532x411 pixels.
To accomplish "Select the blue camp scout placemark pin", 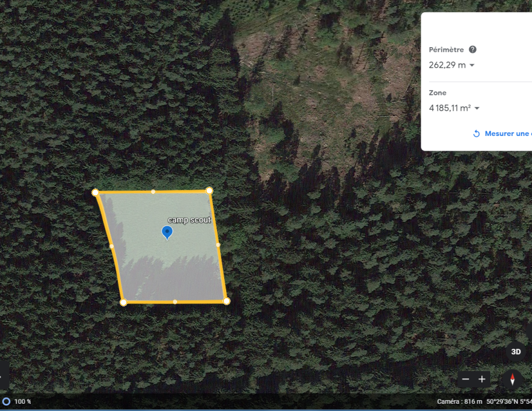I will point(167,232).
